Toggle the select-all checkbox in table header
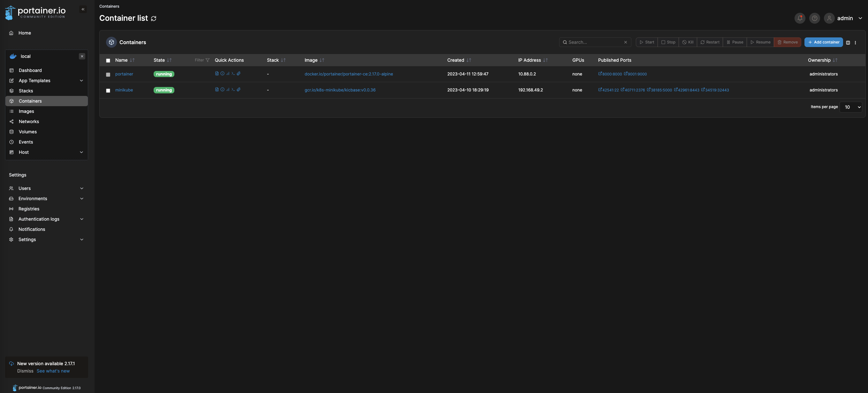868x393 pixels. (108, 61)
